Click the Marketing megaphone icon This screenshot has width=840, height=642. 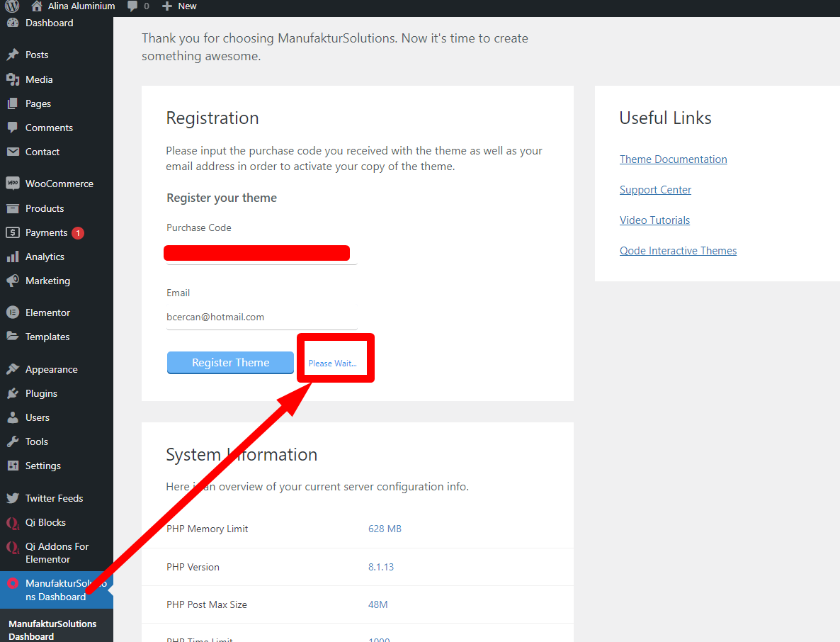point(13,281)
